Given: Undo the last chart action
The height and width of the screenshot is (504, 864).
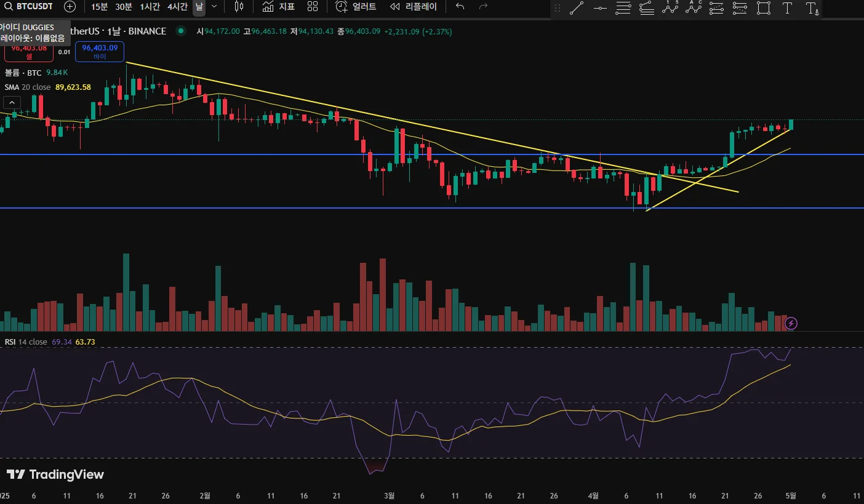Looking at the screenshot, I should [x=460, y=7].
